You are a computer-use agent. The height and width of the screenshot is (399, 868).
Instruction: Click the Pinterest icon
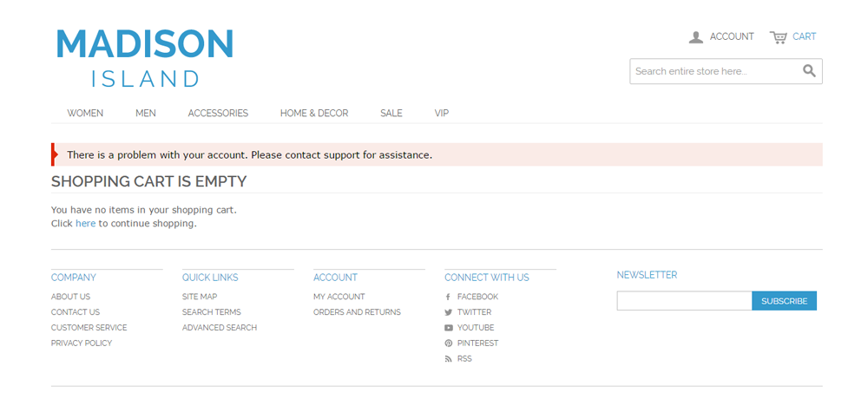pos(449,343)
